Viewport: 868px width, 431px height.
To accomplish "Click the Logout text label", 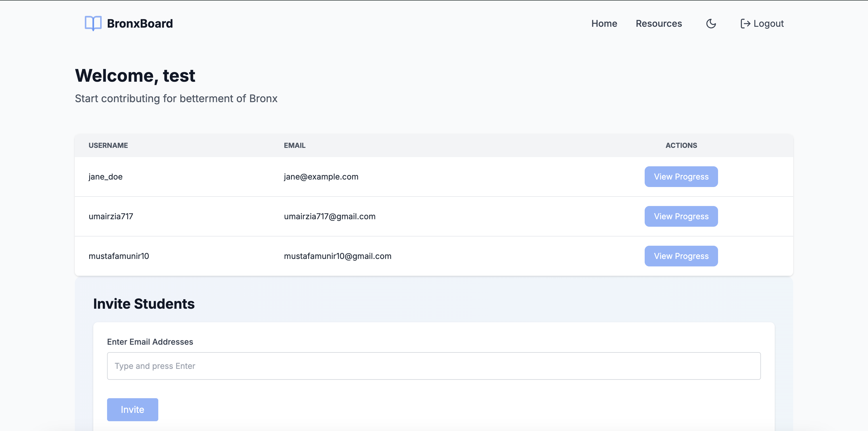I will click(768, 24).
